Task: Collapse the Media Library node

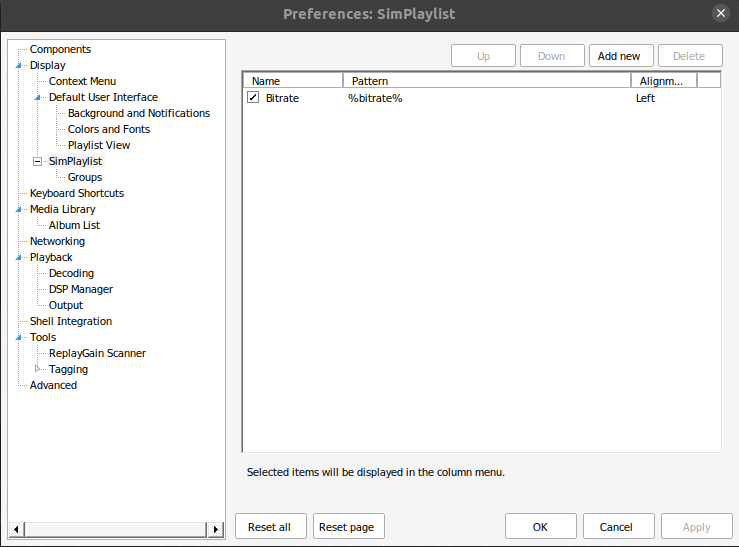Action: tap(19, 210)
